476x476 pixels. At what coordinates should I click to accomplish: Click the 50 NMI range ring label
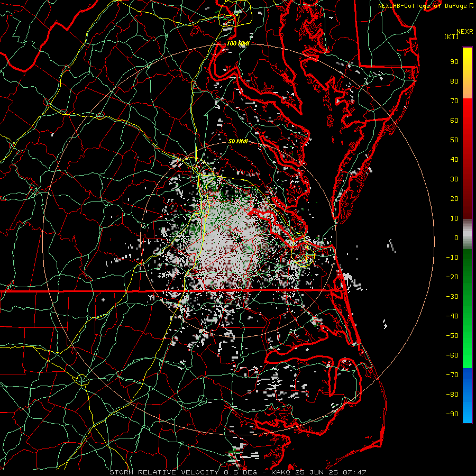pos(238,141)
